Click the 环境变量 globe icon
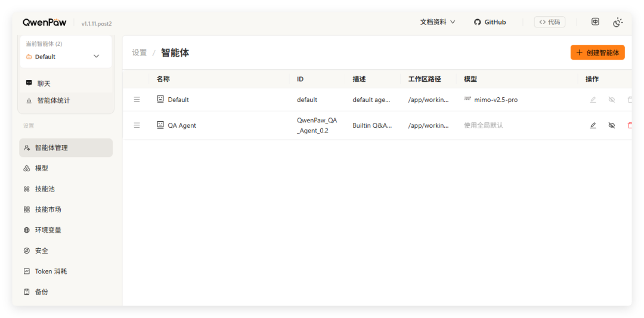Screen dimensions: 644x318 [x=27, y=230]
